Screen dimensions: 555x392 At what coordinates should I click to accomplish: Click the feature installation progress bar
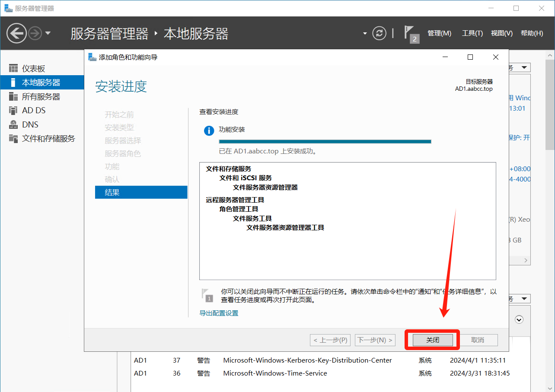325,141
